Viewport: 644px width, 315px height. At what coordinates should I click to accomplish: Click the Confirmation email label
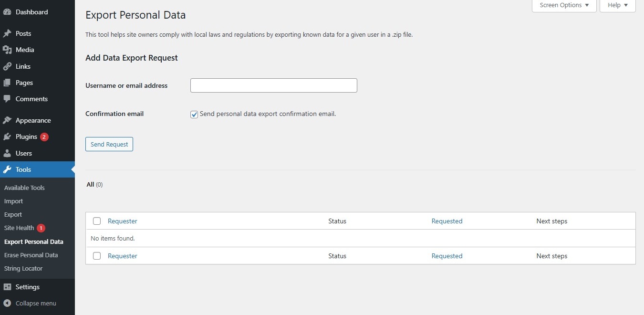coord(114,114)
